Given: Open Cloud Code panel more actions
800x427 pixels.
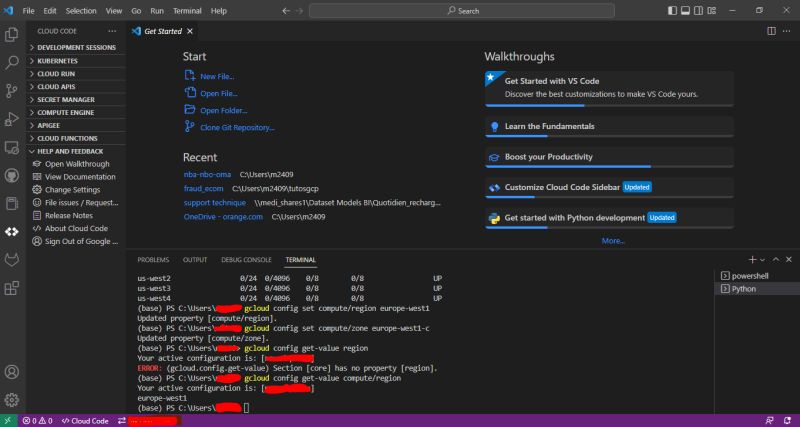Looking at the screenshot, I should coord(112,31).
